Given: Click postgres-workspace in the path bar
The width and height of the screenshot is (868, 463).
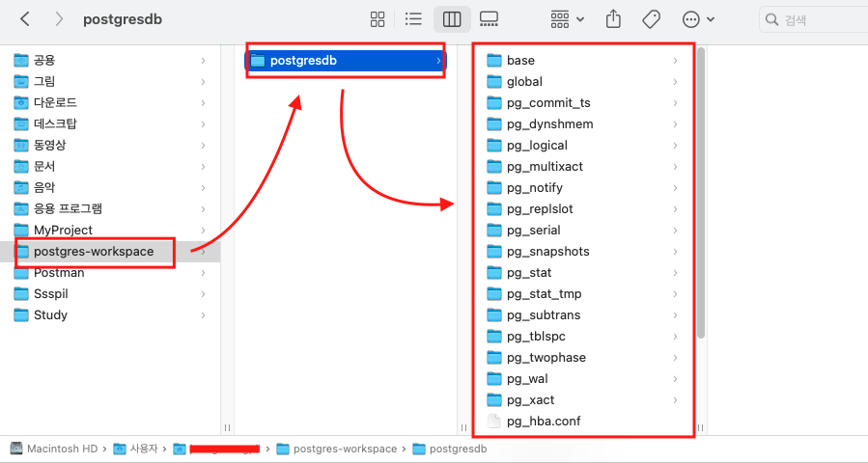Looking at the screenshot, I should tap(337, 449).
